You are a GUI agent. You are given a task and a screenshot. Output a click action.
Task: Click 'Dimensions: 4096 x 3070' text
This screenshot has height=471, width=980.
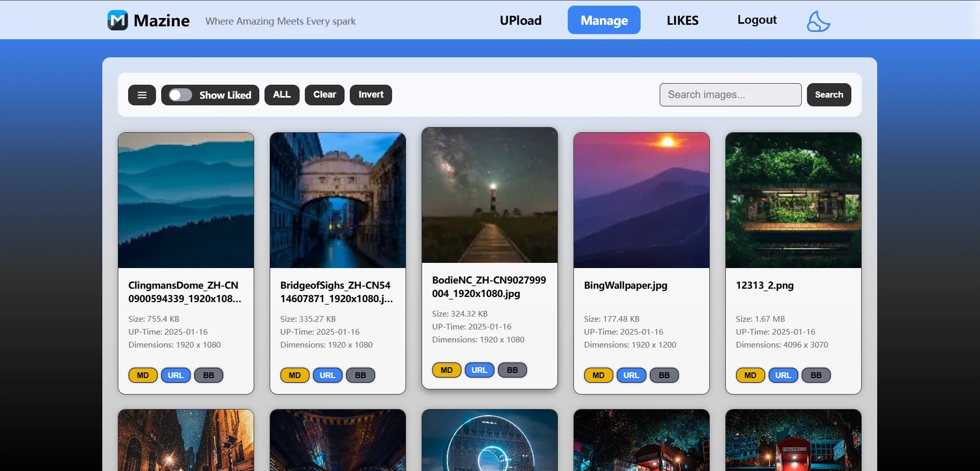[782, 344]
